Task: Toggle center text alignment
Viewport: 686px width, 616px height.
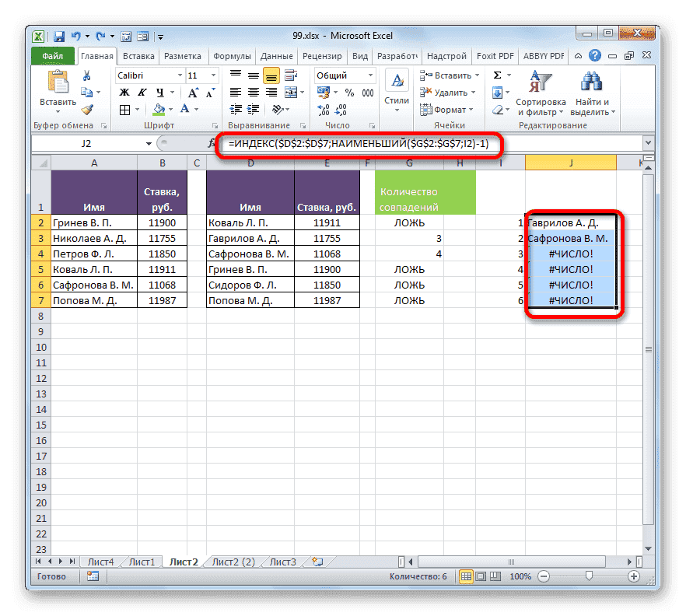Action: coord(254,92)
